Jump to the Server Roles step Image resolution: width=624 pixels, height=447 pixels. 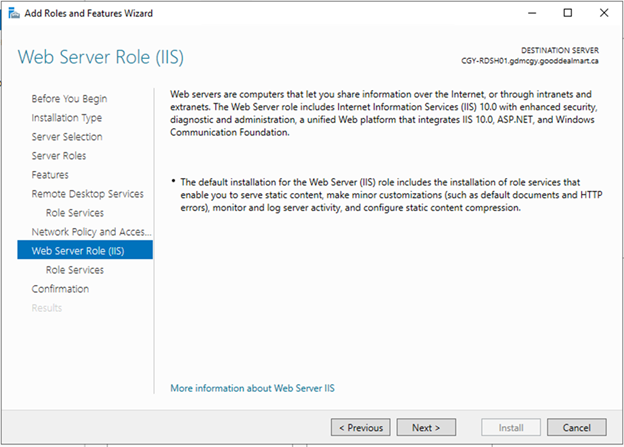pyautogui.click(x=58, y=156)
